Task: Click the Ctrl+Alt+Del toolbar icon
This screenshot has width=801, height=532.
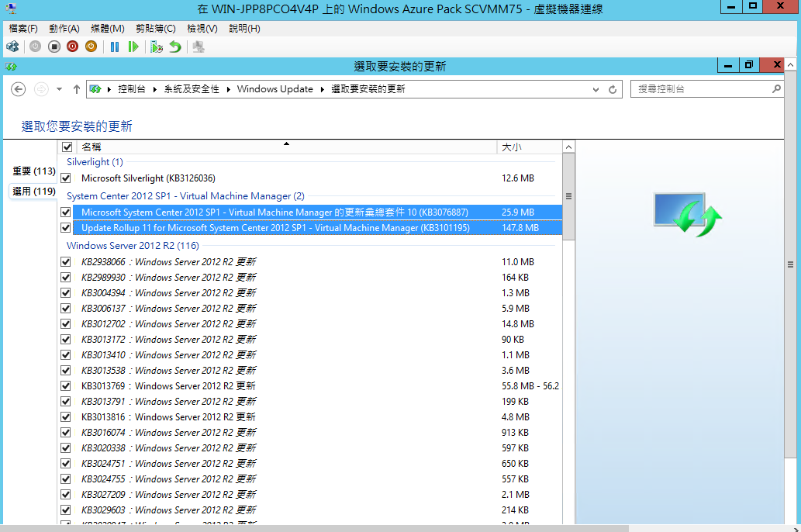Action: point(12,47)
